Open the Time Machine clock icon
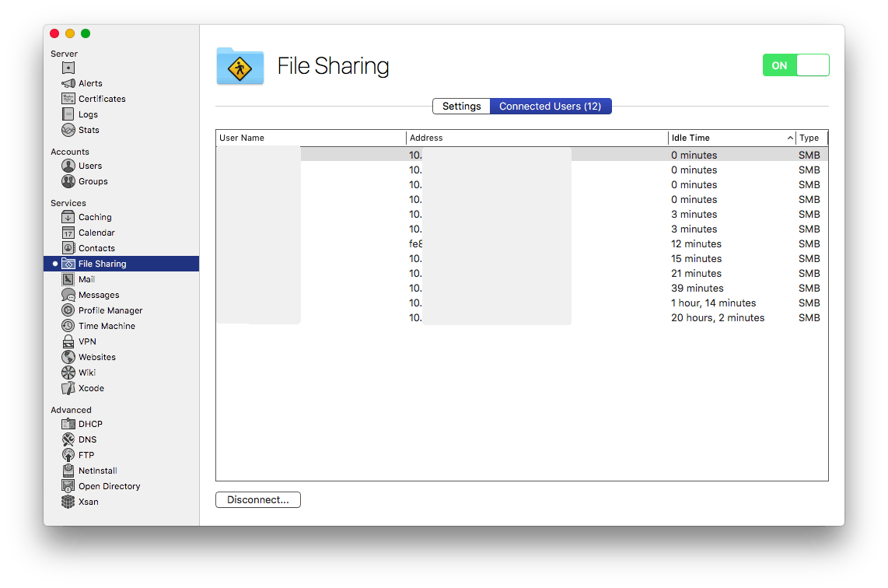 tap(68, 326)
